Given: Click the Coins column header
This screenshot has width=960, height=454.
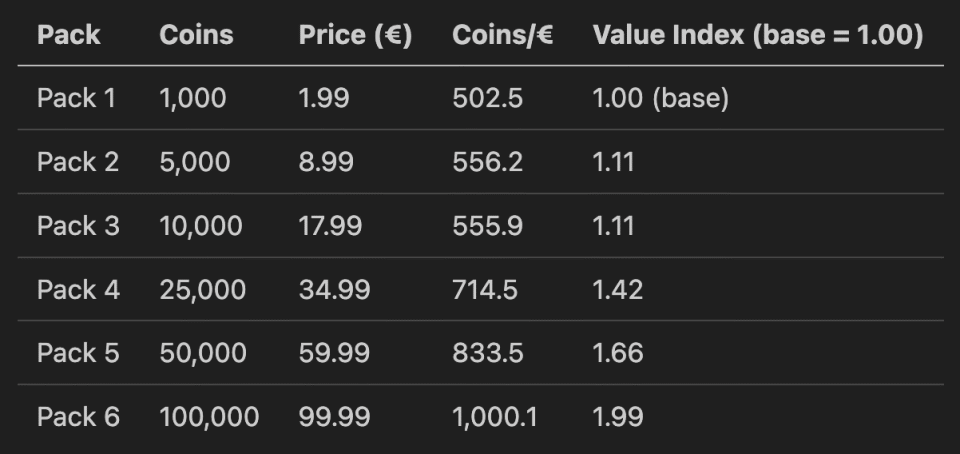Looking at the screenshot, I should point(196,35).
